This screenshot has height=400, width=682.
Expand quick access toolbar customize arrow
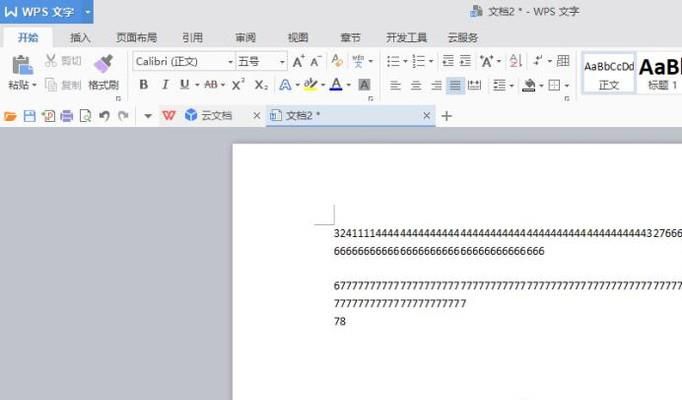[x=148, y=116]
